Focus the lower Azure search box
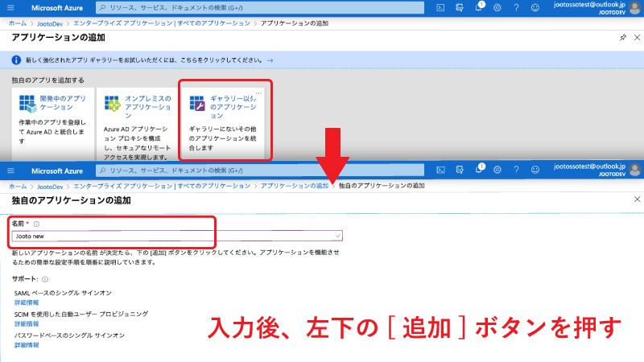Image resolution: width=644 pixels, height=362 pixels. click(259, 171)
